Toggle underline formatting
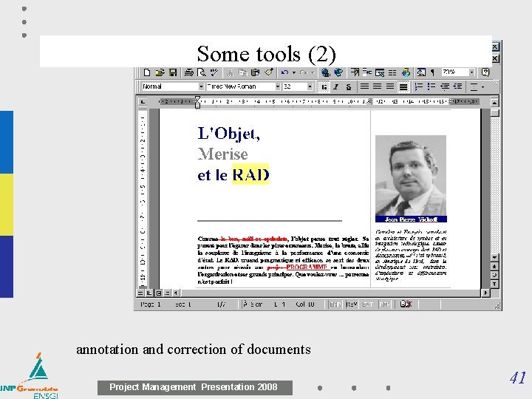The height and width of the screenshot is (399, 532). tap(349, 87)
